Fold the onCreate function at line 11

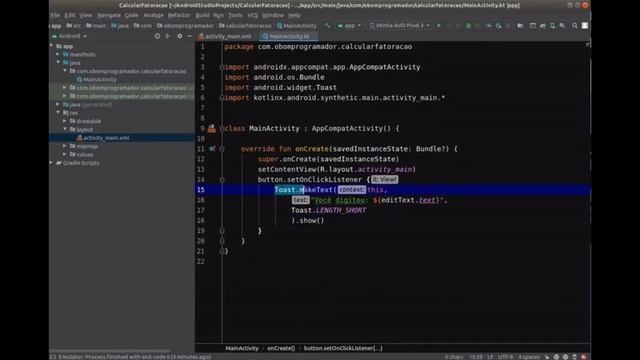pos(222,149)
